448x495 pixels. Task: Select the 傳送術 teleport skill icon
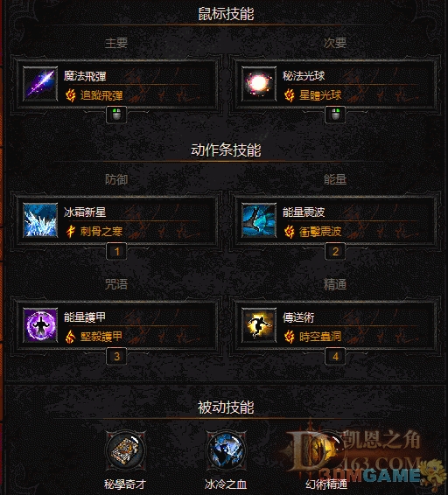click(x=259, y=325)
